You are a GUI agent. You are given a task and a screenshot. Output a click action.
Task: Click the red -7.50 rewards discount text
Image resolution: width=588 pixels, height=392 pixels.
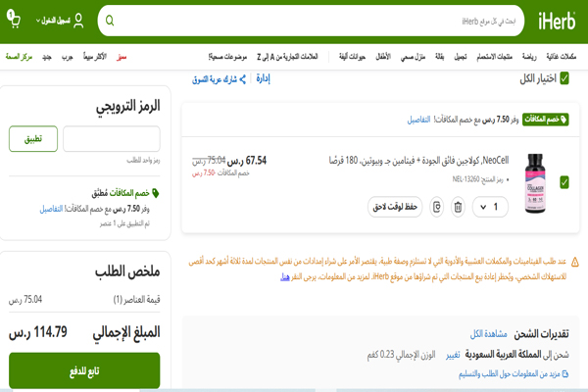(x=204, y=172)
